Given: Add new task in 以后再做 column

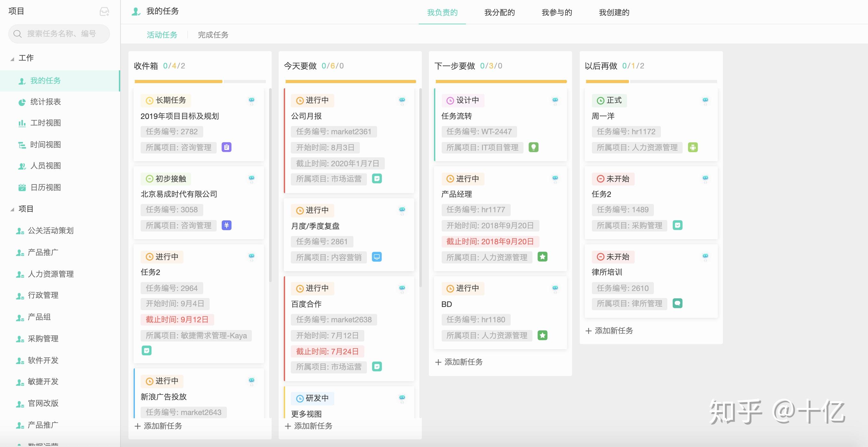Looking at the screenshot, I should click(609, 331).
